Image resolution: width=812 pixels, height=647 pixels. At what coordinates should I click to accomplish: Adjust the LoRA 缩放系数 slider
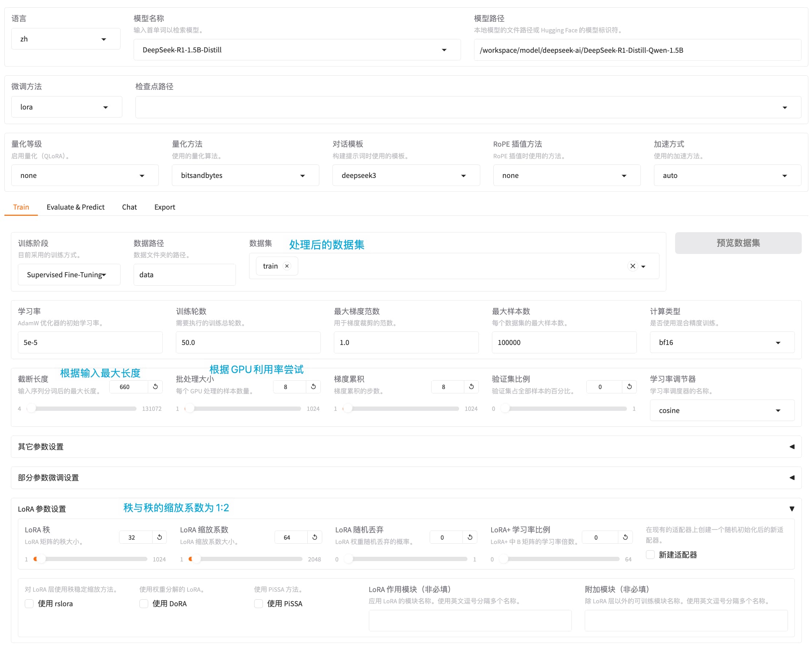pyautogui.click(x=245, y=559)
